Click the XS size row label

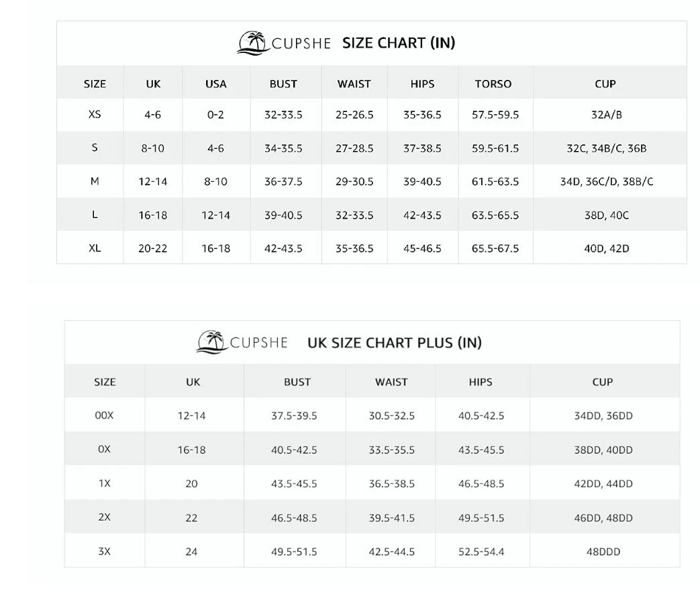pyautogui.click(x=95, y=114)
